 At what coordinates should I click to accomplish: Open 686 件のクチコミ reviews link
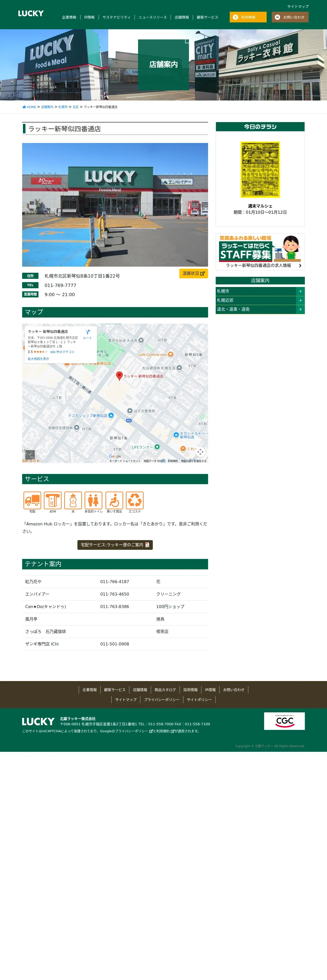(x=62, y=352)
